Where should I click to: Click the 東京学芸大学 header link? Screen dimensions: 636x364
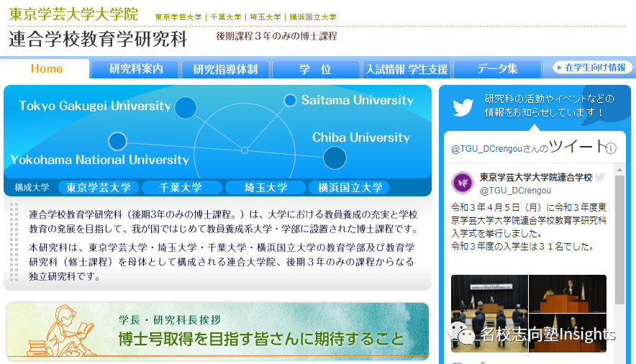pos(178,17)
